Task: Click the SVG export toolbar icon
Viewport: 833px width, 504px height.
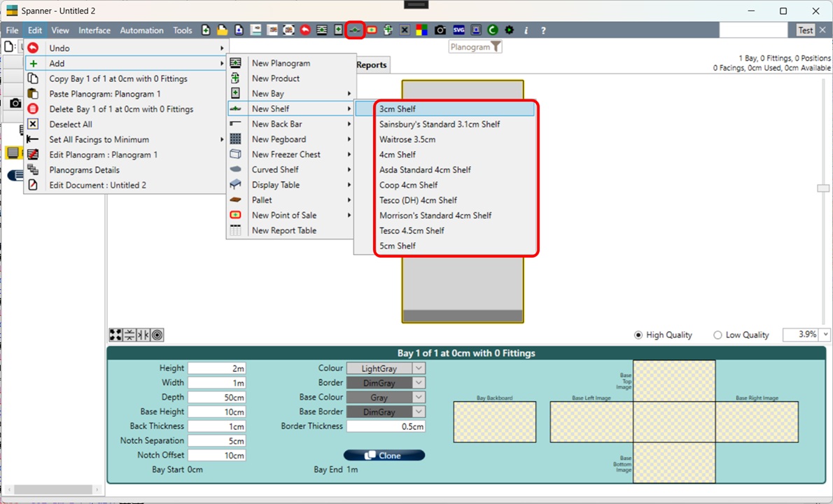Action: (458, 30)
